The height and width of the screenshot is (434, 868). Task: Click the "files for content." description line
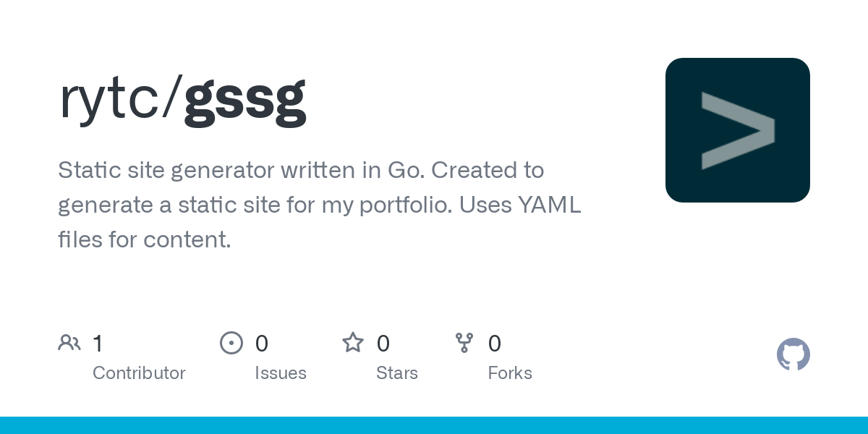145,239
